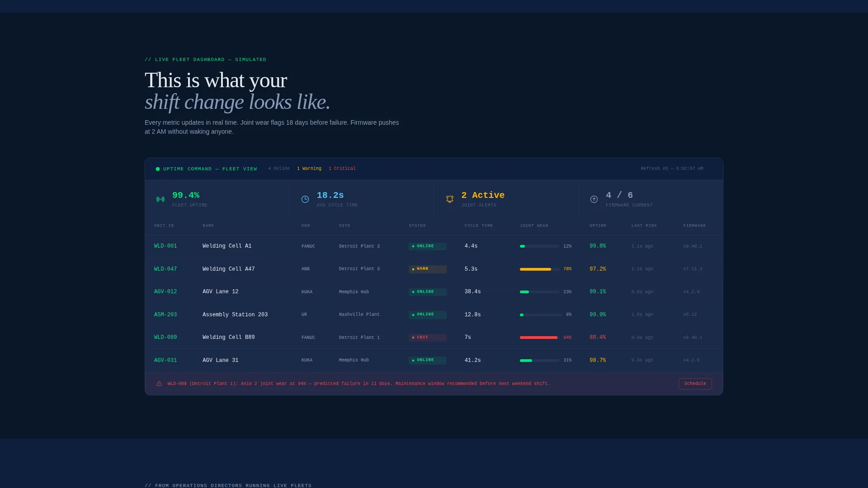868x488 pixels.
Task: Open unit WLD-001 link
Action: [x=165, y=246]
